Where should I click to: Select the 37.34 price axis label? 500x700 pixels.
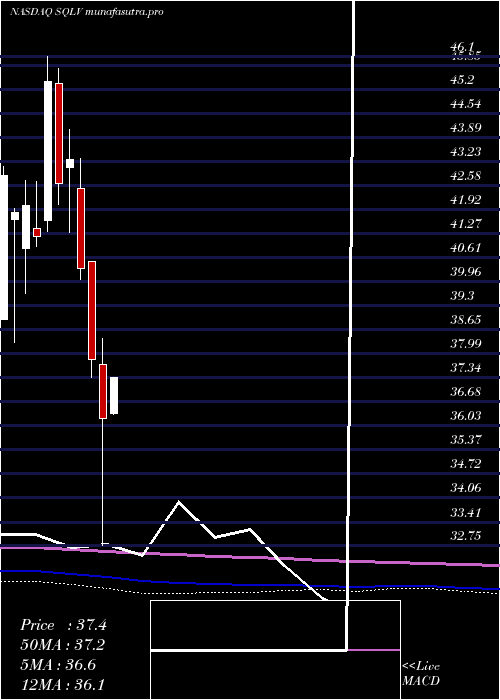pos(466,368)
